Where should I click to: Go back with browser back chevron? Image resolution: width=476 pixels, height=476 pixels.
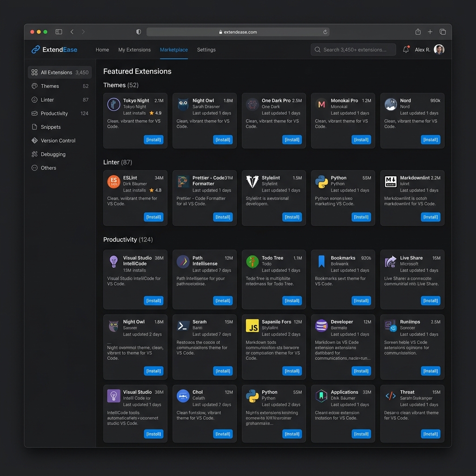[x=72, y=32]
